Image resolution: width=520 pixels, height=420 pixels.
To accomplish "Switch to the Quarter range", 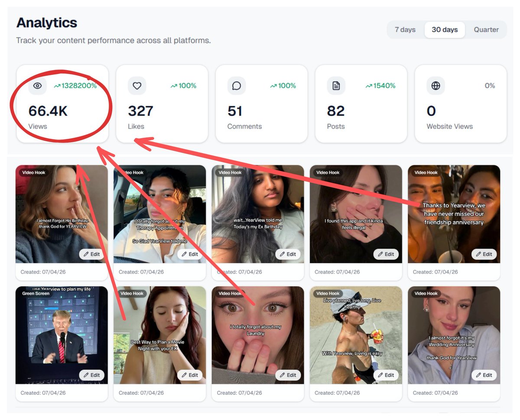I will tap(486, 30).
